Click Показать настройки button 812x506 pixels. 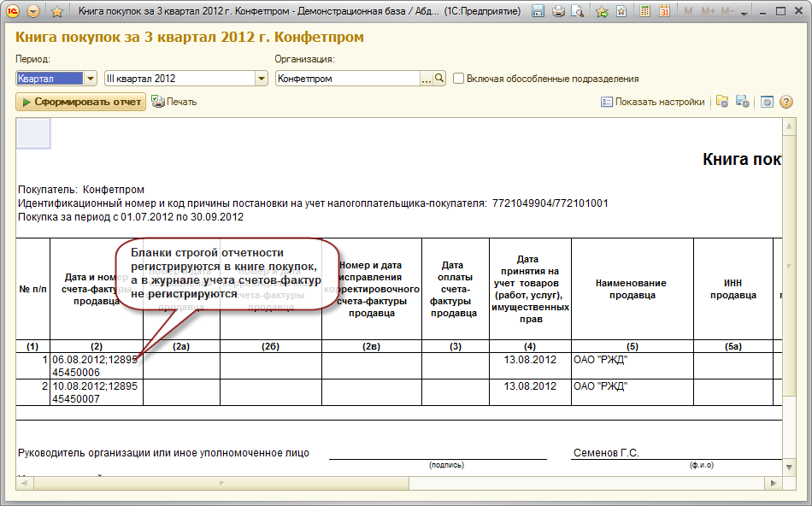652,102
